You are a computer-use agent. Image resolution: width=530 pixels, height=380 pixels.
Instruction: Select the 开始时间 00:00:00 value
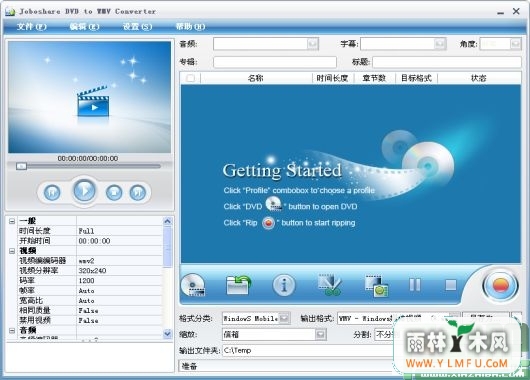(x=120, y=241)
